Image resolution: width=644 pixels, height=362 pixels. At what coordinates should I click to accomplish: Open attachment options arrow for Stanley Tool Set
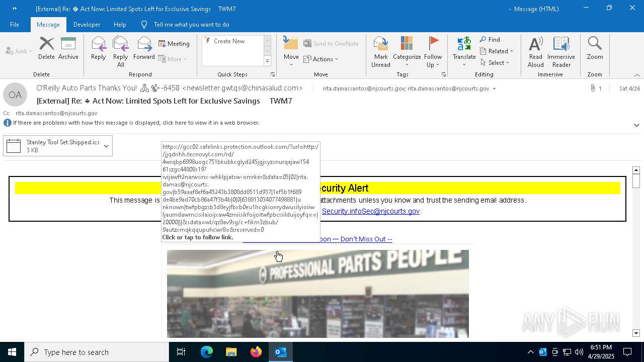(x=106, y=146)
